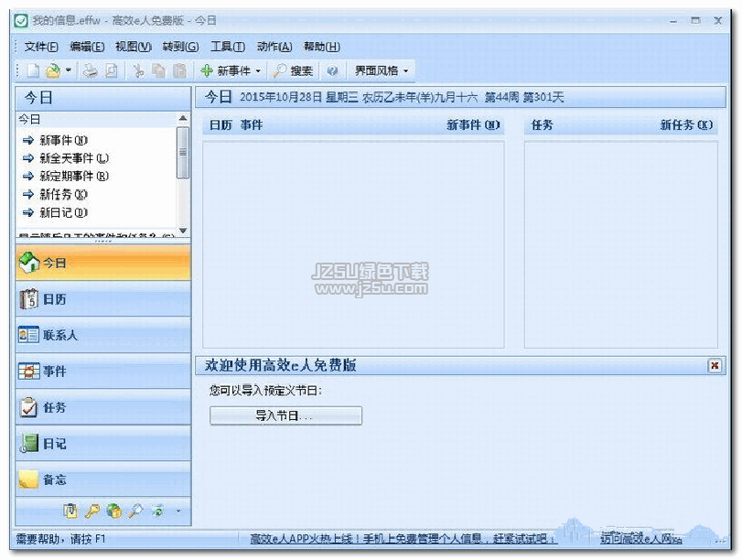The width and height of the screenshot is (742, 560).
Task: Close the welcome panel with red X
Action: point(715,365)
